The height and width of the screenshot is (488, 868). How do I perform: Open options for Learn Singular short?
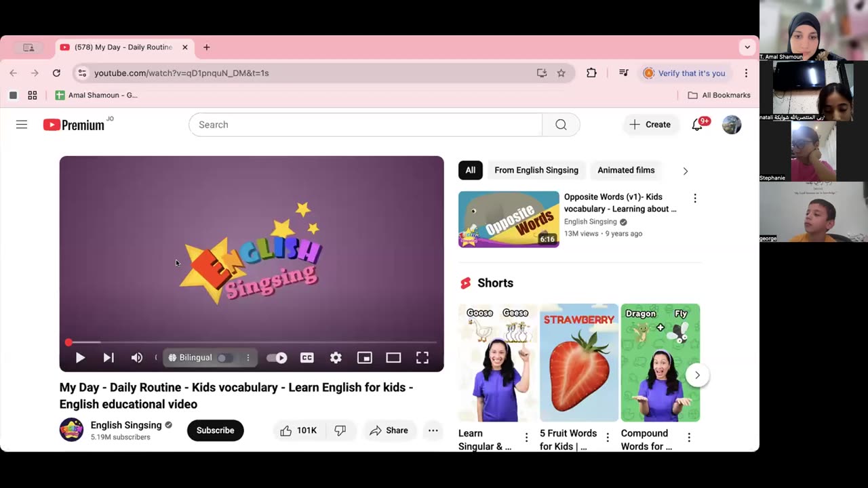tap(526, 437)
